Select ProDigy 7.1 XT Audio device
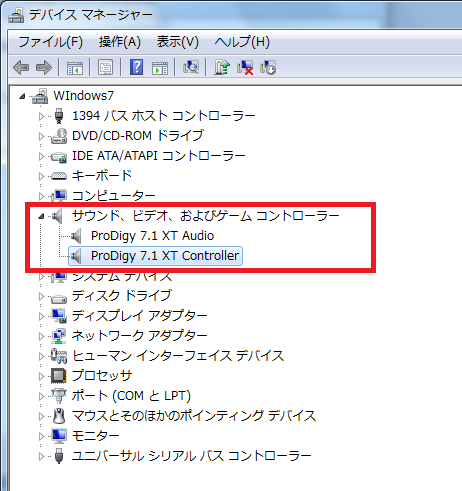Image resolution: width=462 pixels, height=491 pixels. tap(152, 236)
